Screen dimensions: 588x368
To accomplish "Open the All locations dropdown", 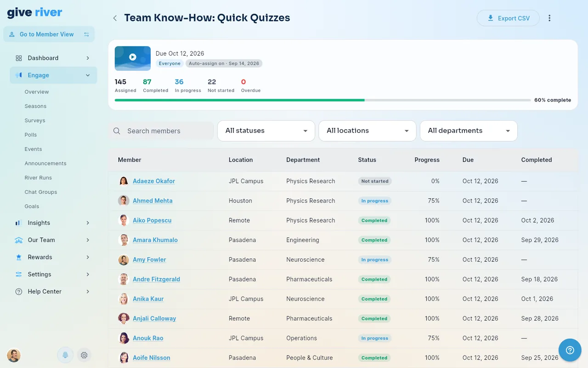I will (x=367, y=131).
